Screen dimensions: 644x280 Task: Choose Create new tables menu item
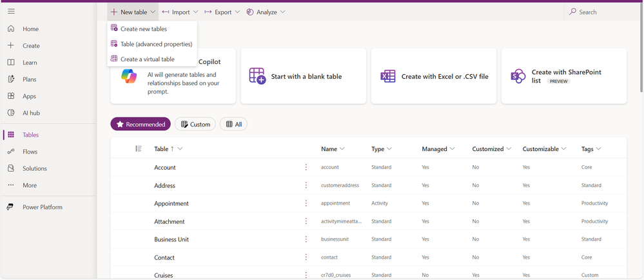[152, 29]
